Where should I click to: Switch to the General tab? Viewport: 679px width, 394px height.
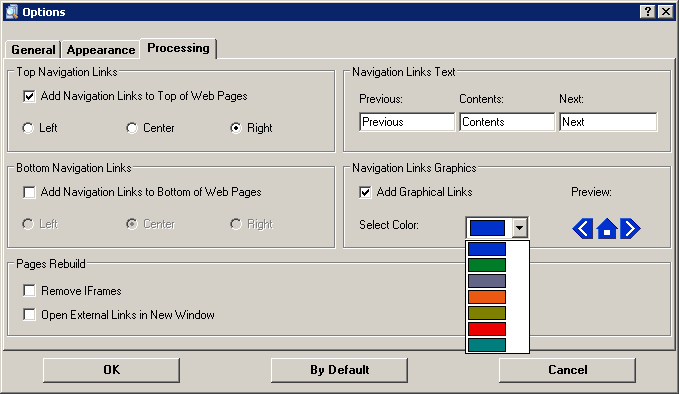coord(33,50)
